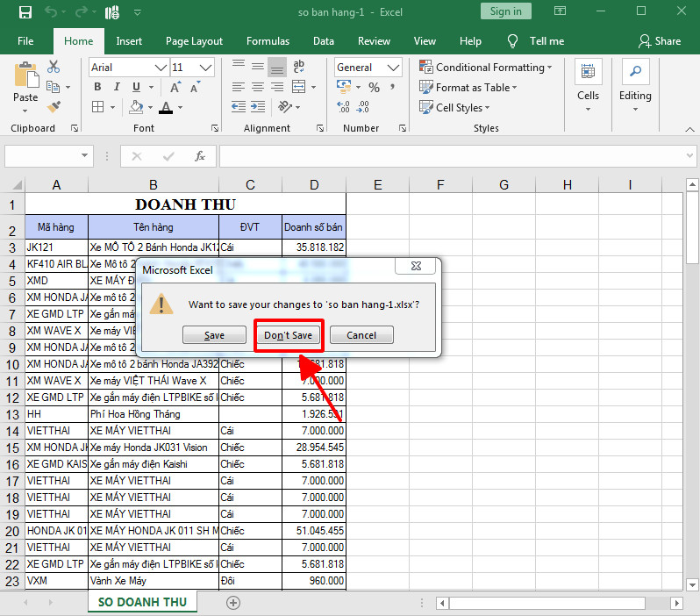Toggle Bottom Align (highlighted)

point(277,68)
